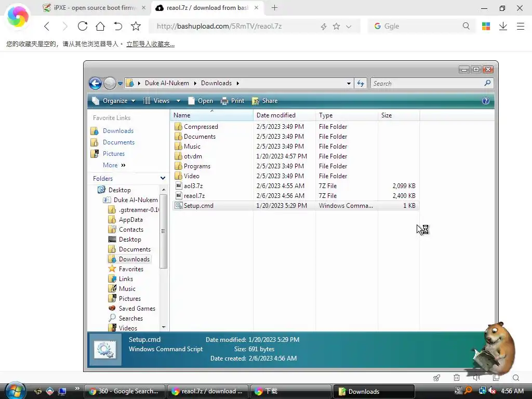532x399 pixels.
Task: Sort by Date modified column header
Action: pos(284,115)
